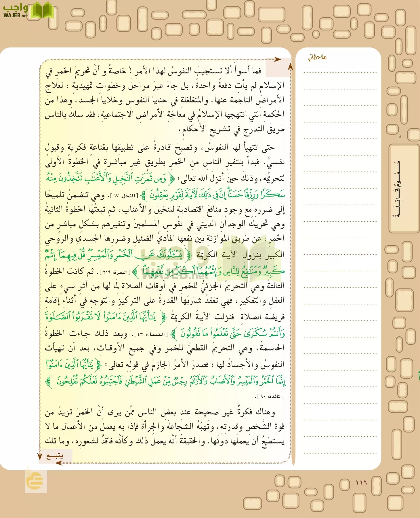Select the citation [النحل: ٦٧]
Image resolution: width=420 pixels, height=518 pixels.
[125, 196]
